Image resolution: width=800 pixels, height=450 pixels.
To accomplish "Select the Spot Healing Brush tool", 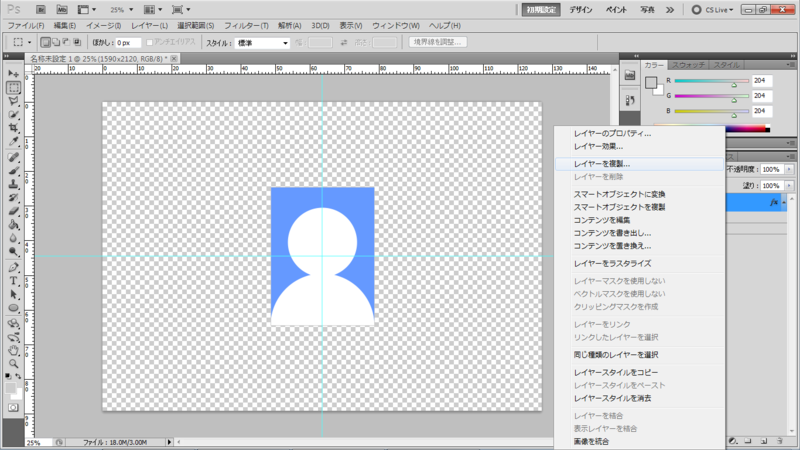I will tap(13, 158).
